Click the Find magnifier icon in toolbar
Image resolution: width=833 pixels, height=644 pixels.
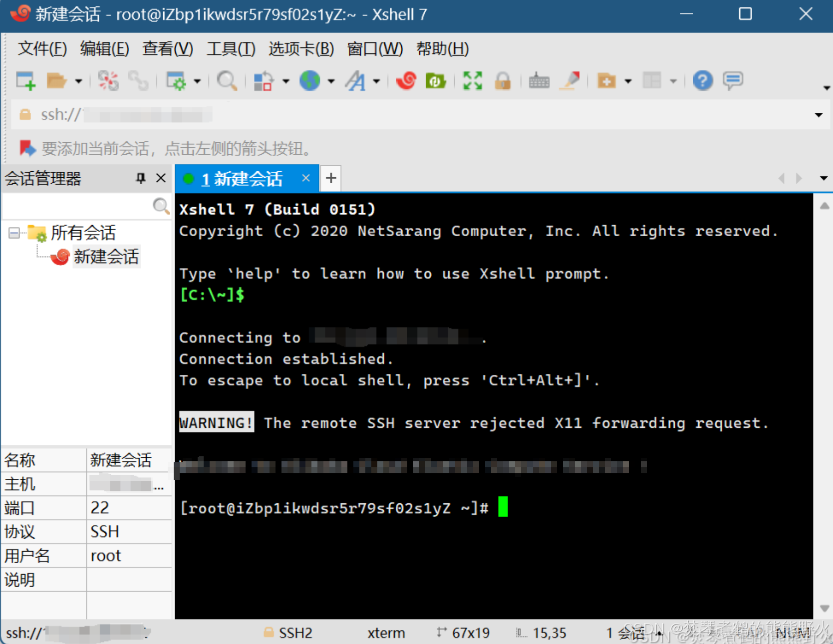coord(227,80)
